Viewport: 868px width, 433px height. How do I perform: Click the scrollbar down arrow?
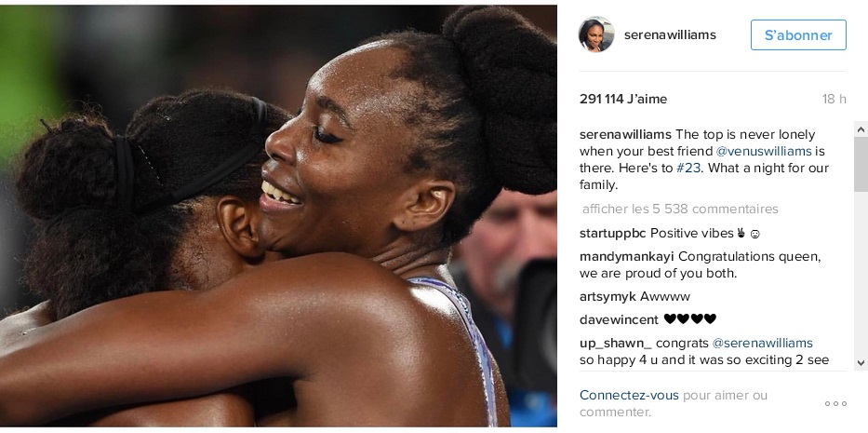pyautogui.click(x=861, y=363)
